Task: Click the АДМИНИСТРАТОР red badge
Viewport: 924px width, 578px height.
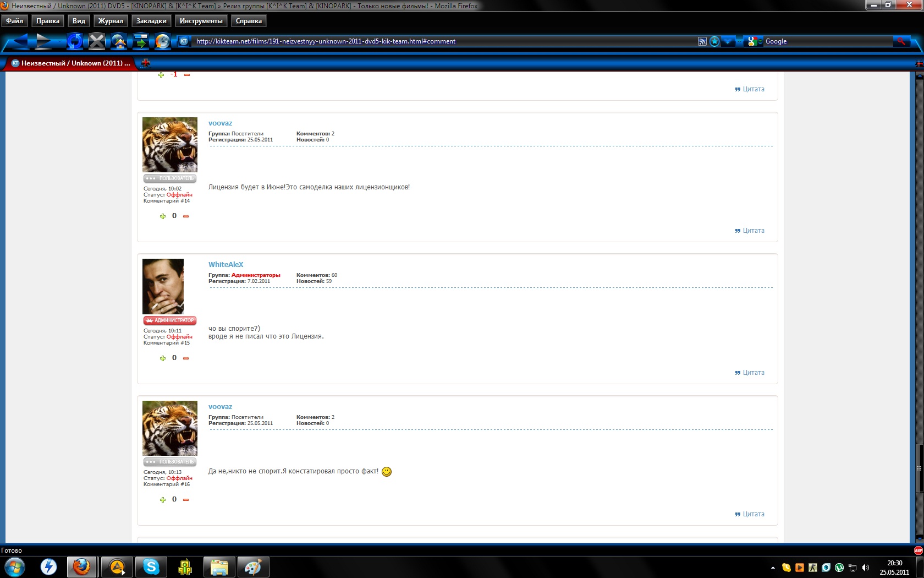Action: click(x=170, y=320)
